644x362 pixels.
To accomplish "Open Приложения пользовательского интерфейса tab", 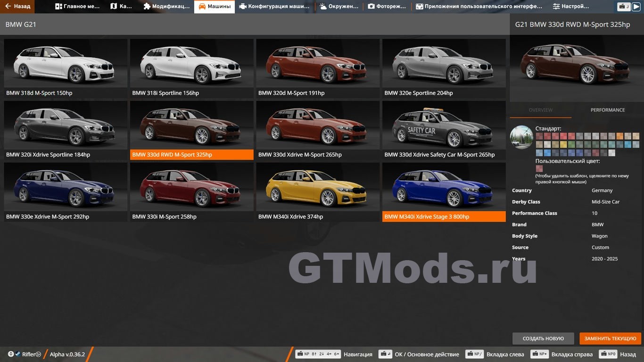I will point(479,7).
